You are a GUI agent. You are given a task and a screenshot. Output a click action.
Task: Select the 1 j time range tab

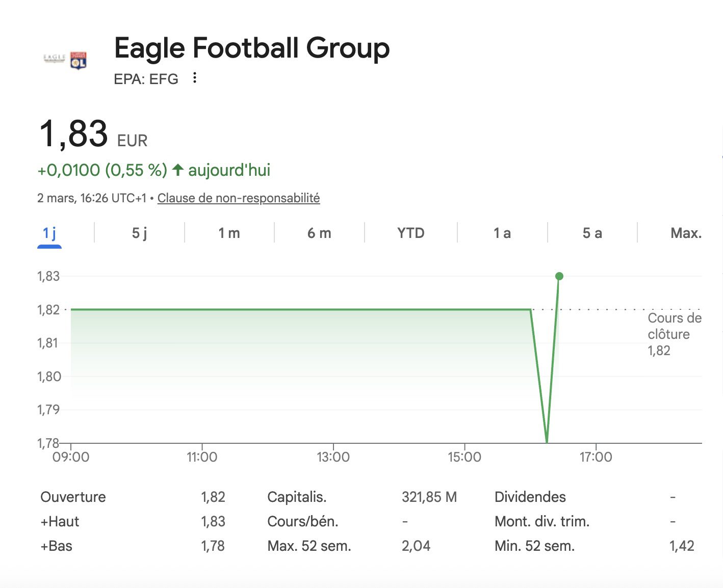[49, 233]
